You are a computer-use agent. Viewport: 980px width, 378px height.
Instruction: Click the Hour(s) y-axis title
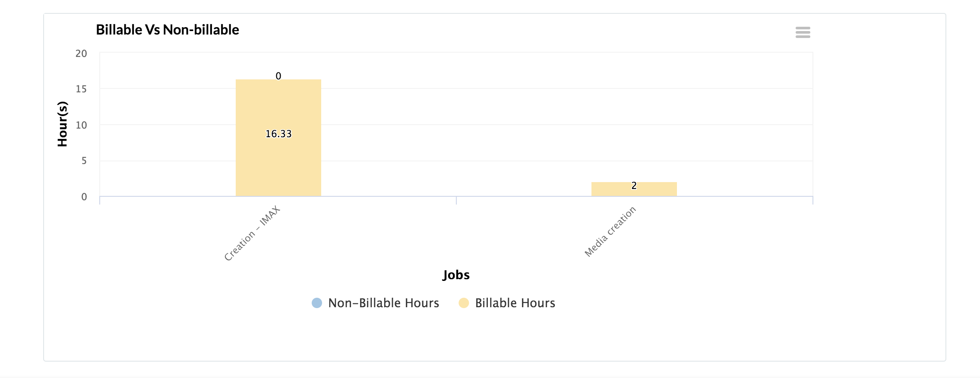pyautogui.click(x=63, y=124)
